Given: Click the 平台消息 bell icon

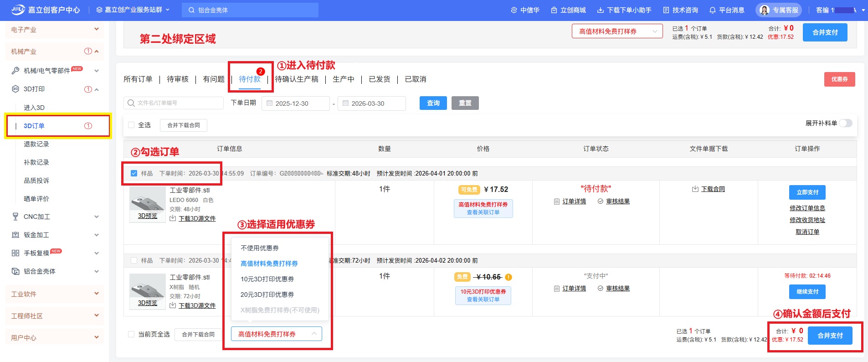Looking at the screenshot, I should (x=713, y=10).
